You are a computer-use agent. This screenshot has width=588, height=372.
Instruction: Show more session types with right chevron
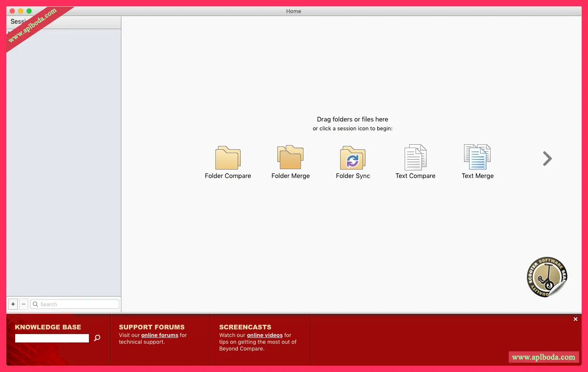(547, 159)
